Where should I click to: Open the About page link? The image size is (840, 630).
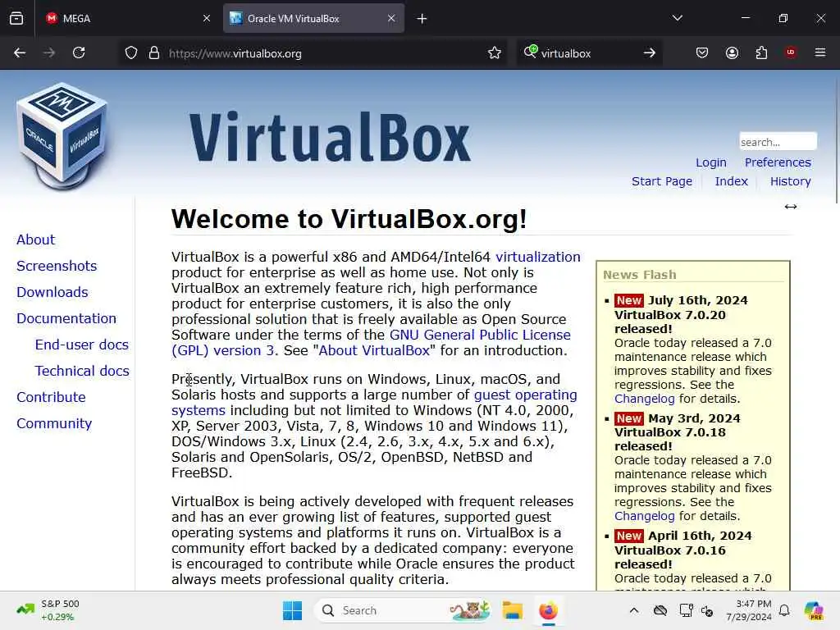click(35, 240)
